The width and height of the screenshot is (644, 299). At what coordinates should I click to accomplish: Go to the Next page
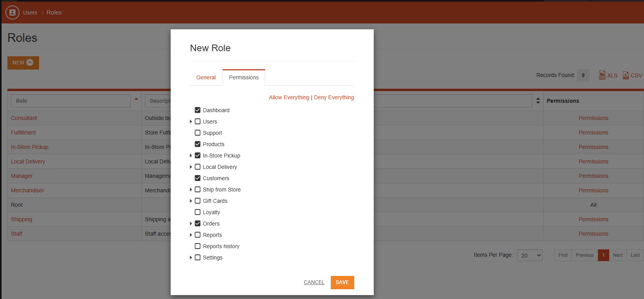click(x=618, y=255)
